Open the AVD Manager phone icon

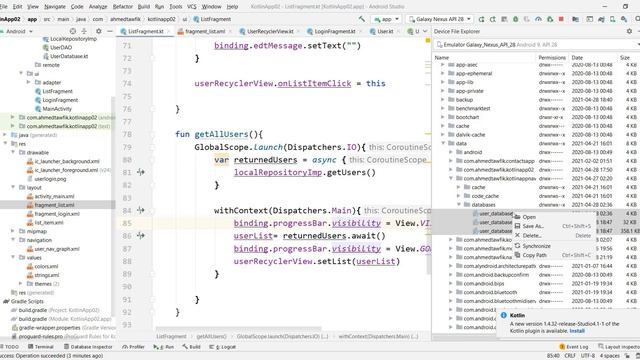(613, 19)
